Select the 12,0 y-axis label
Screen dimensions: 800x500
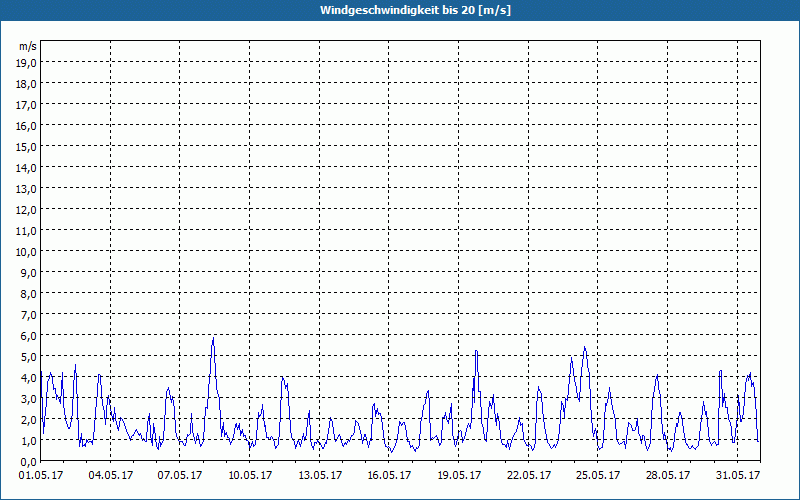coord(28,209)
